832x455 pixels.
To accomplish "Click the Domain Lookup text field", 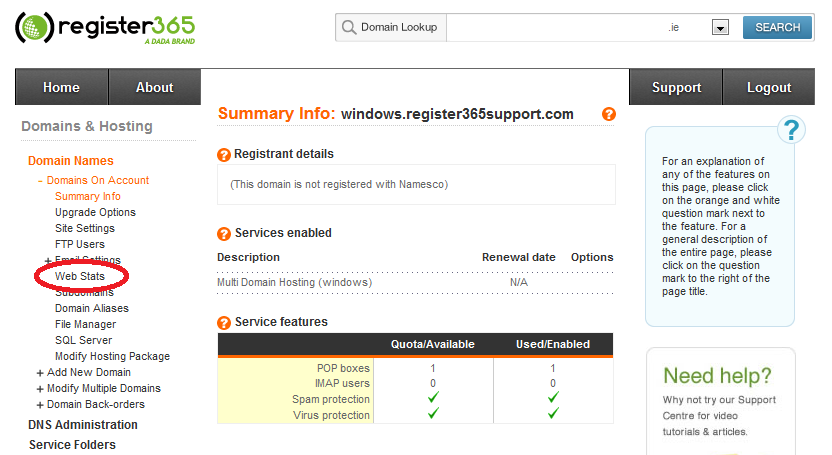I will pyautogui.click(x=552, y=27).
